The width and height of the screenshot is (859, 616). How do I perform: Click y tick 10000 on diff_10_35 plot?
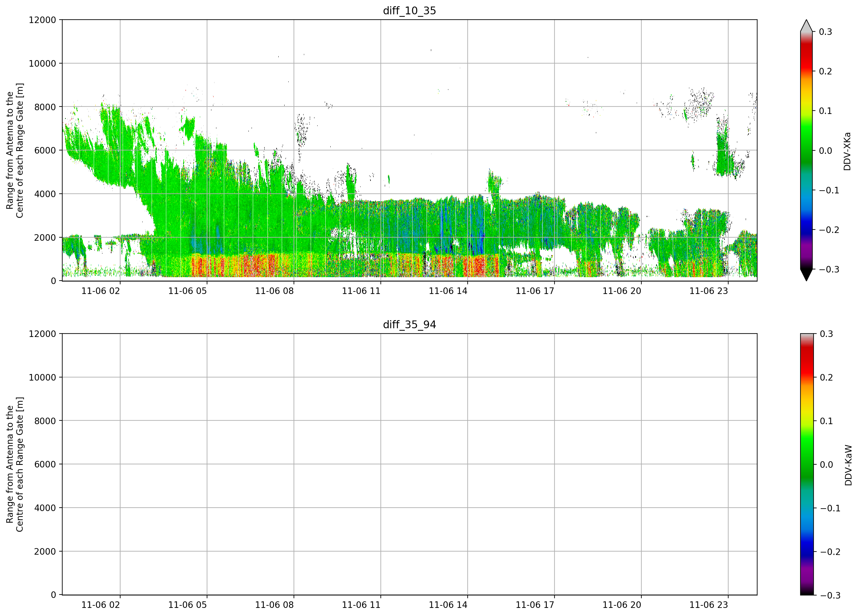(x=42, y=64)
